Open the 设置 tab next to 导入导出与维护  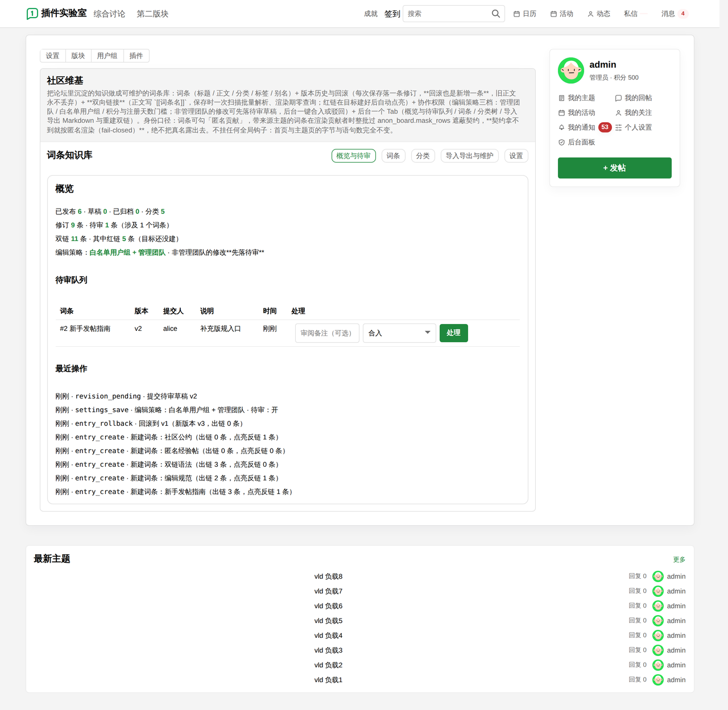click(516, 156)
